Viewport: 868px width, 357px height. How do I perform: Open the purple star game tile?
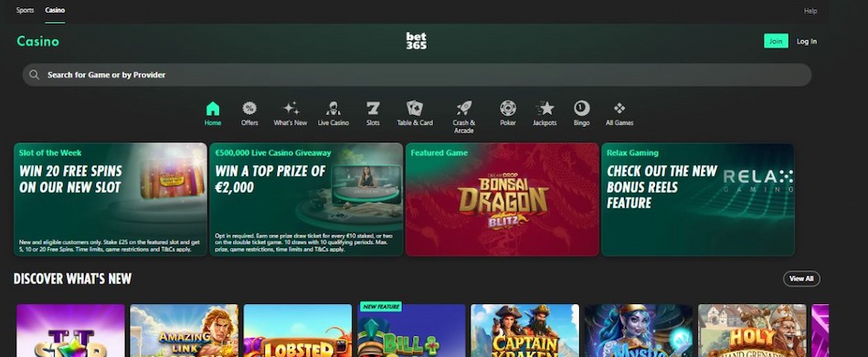pyautogui.click(x=71, y=331)
